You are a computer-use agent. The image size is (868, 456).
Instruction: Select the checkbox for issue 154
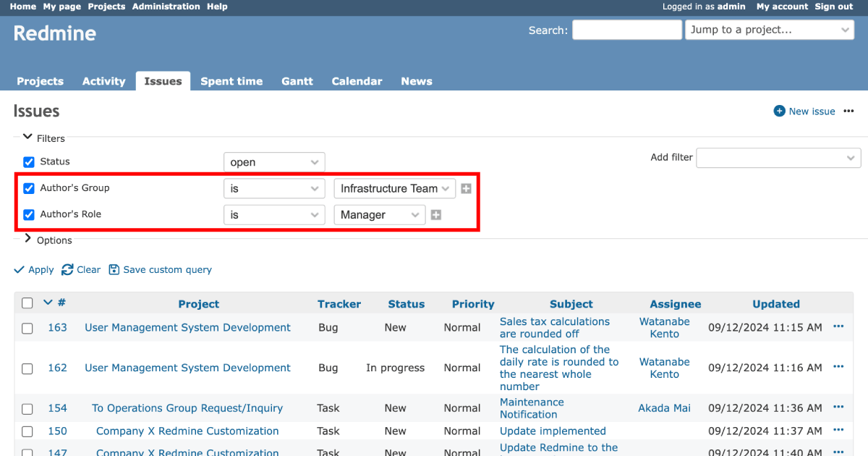(x=27, y=408)
